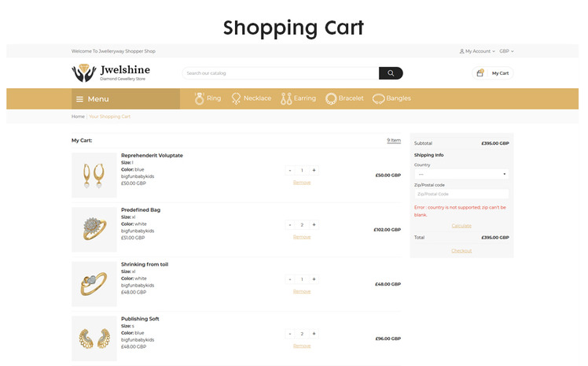Remove Predefined Bag from cart
This screenshot has height=366, width=588.
tap(302, 237)
